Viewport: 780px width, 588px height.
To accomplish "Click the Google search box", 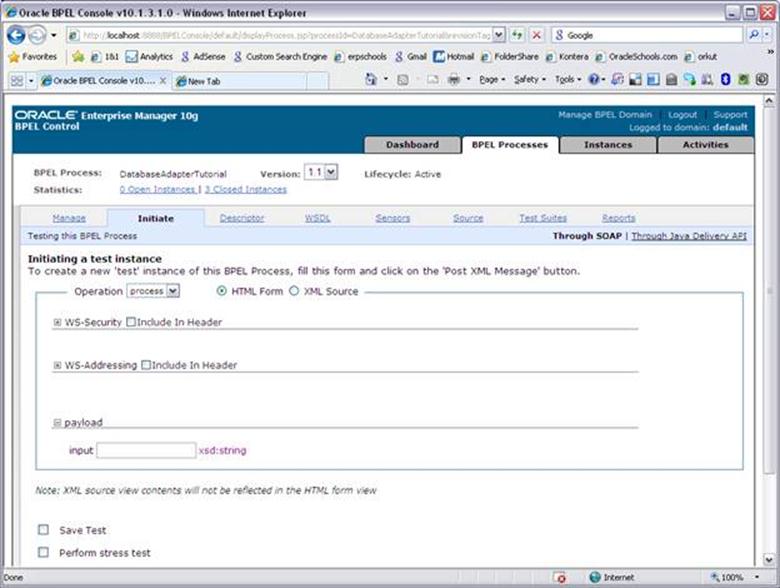I will click(647, 35).
